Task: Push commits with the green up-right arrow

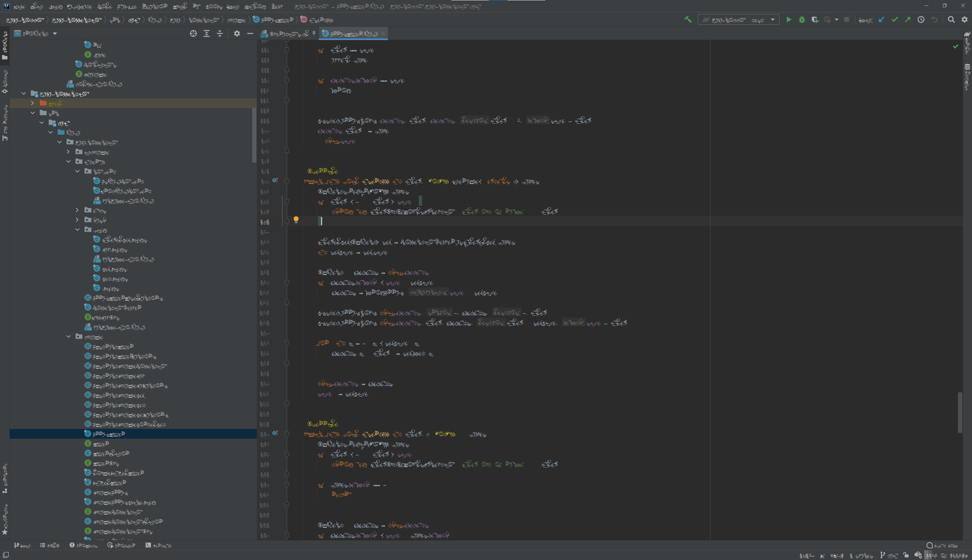Action: (x=907, y=19)
